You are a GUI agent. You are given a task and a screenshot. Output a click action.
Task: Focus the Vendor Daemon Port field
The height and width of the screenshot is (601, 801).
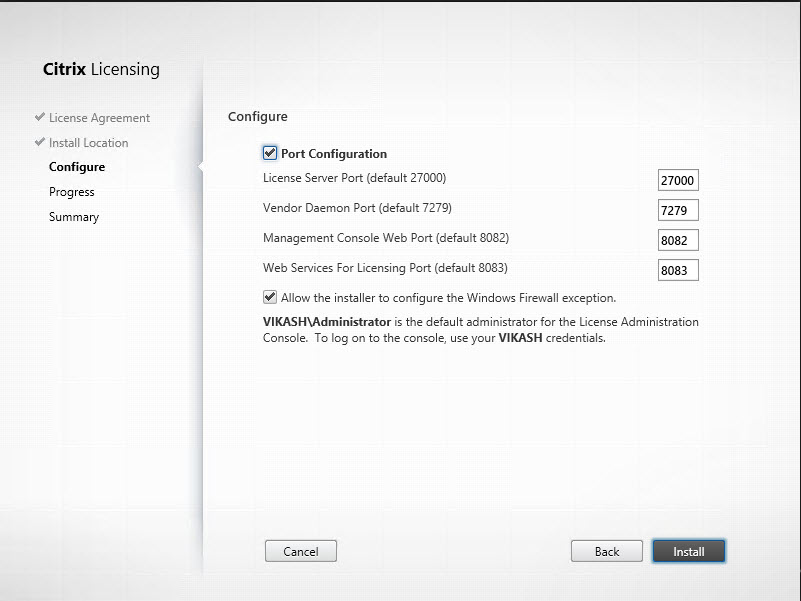tap(678, 210)
